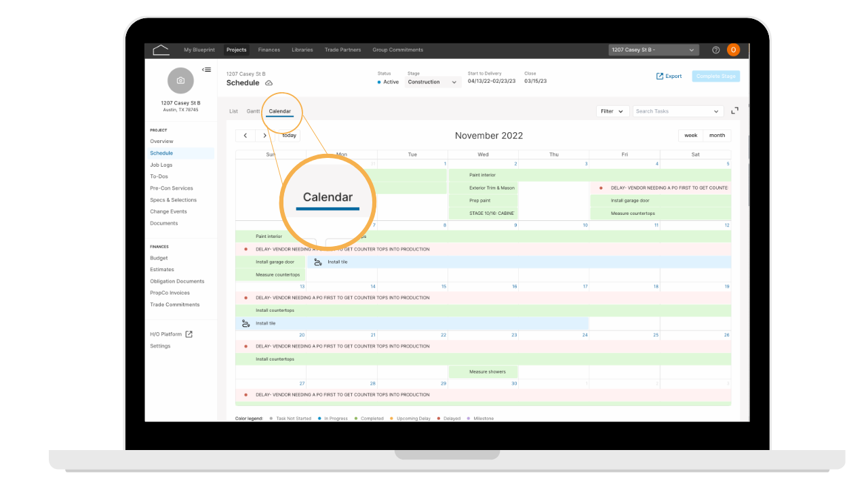Upload a project photo via camera icon
The width and height of the screenshot is (868, 488).
(x=180, y=81)
